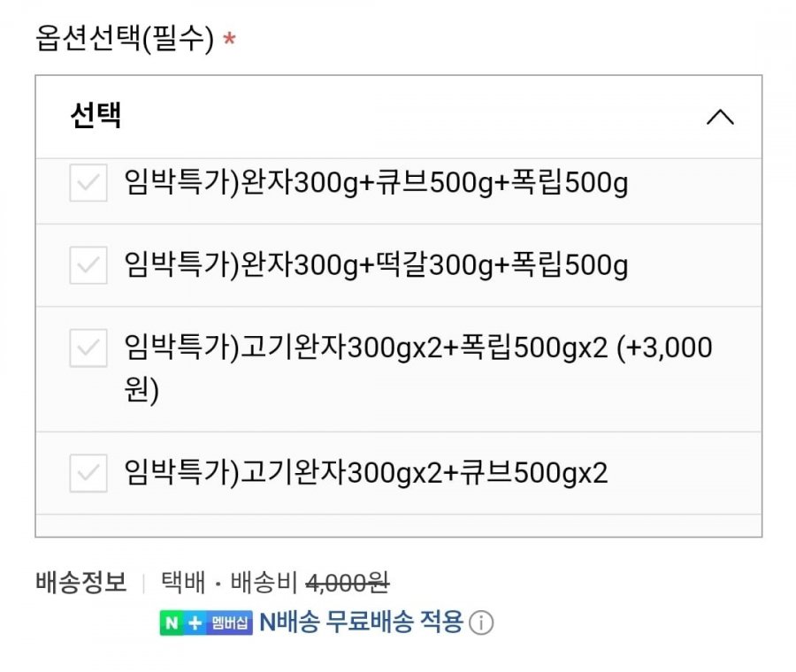
Task: Click the 옵션선택(필수) heading
Action: (x=125, y=40)
